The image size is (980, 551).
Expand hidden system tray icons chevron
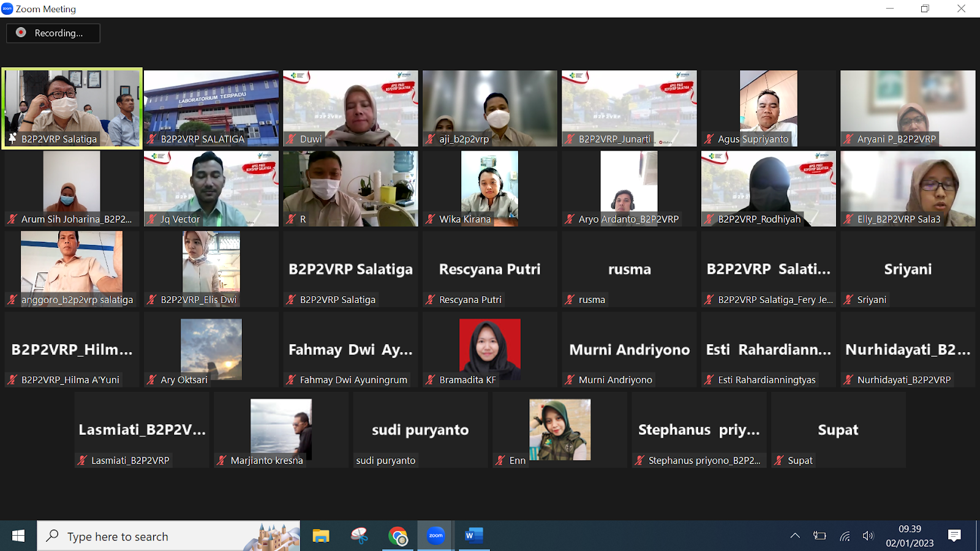click(x=795, y=536)
